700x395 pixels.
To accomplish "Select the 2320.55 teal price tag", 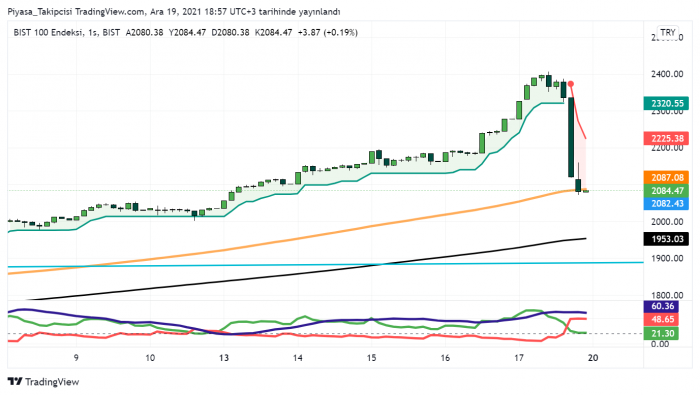I will pyautogui.click(x=666, y=104).
